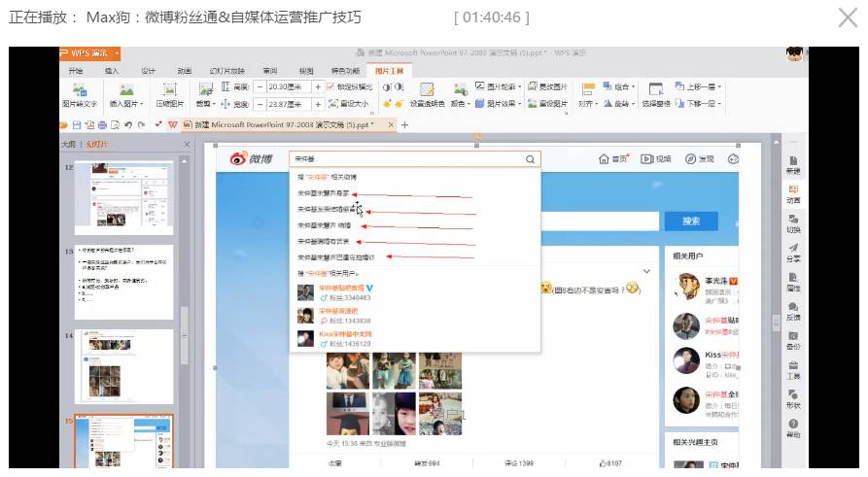The height and width of the screenshot is (477, 868).
Task: Switch to the 插入 ribbon tab
Action: [x=112, y=71]
